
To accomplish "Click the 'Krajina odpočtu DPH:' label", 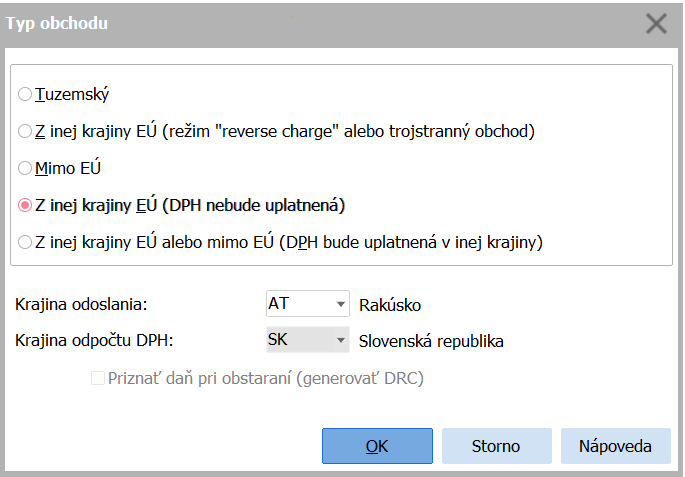I will pos(94,340).
